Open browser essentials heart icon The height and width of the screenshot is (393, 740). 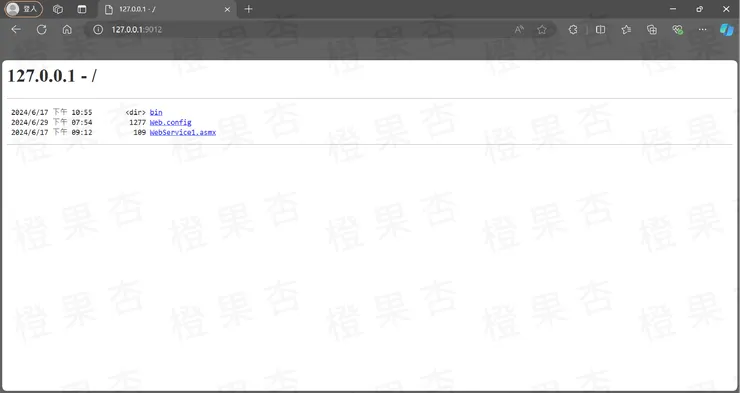pos(678,30)
